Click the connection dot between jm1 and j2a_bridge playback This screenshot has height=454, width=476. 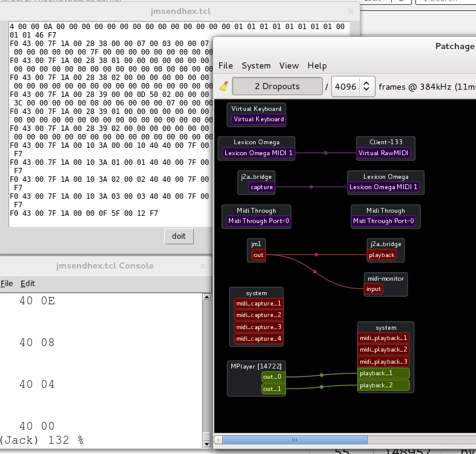point(316,255)
